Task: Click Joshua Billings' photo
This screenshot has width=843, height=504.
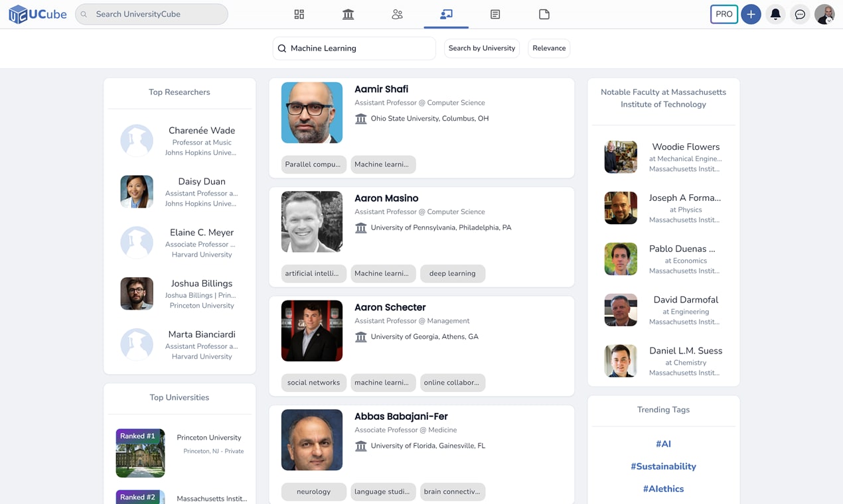Action: coord(137,294)
